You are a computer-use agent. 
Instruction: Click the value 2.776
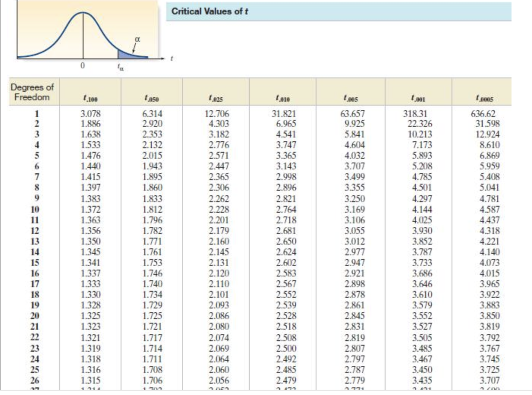pos(219,145)
